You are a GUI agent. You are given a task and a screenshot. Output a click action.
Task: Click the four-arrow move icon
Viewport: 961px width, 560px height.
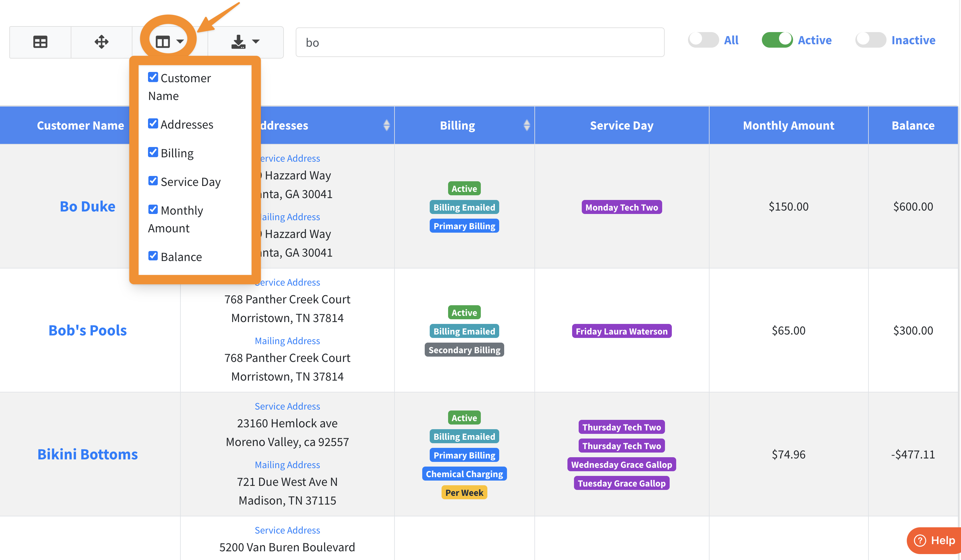[102, 42]
